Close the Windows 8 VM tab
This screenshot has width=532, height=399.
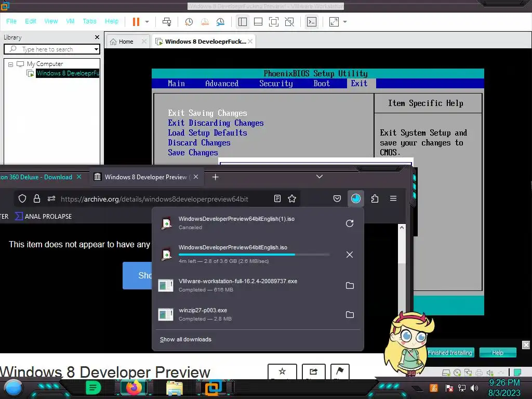(250, 41)
